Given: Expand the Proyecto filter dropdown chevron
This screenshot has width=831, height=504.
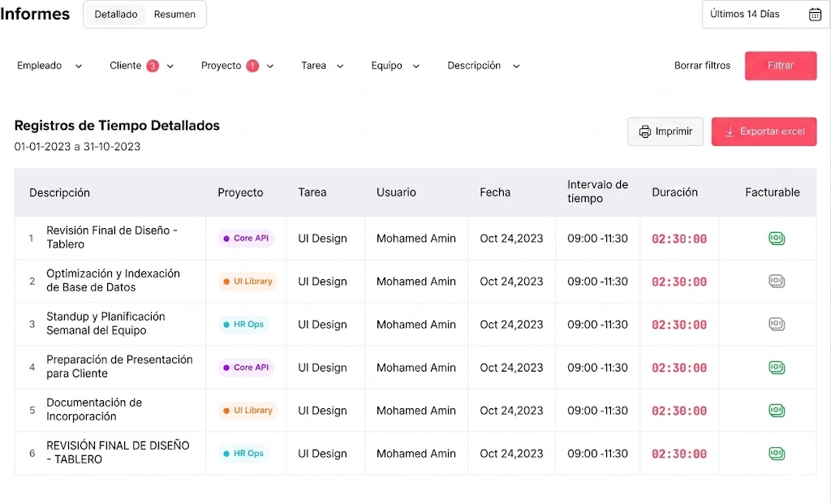Looking at the screenshot, I should coord(270,67).
